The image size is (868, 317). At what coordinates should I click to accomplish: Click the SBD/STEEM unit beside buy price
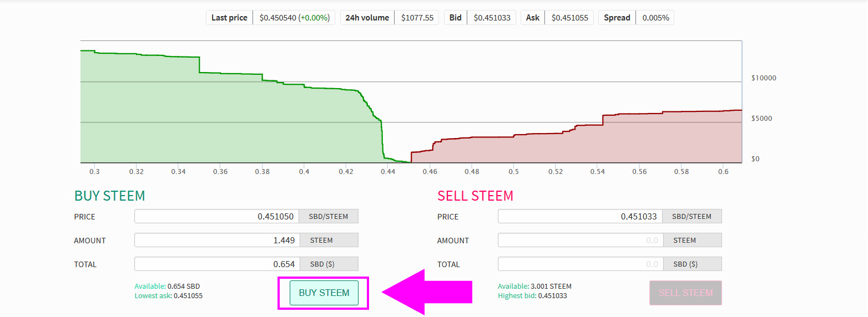(x=329, y=216)
